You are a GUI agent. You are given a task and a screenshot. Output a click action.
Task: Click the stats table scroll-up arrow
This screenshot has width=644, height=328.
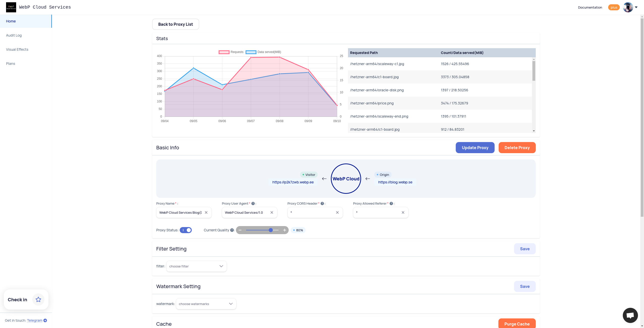(534, 59)
